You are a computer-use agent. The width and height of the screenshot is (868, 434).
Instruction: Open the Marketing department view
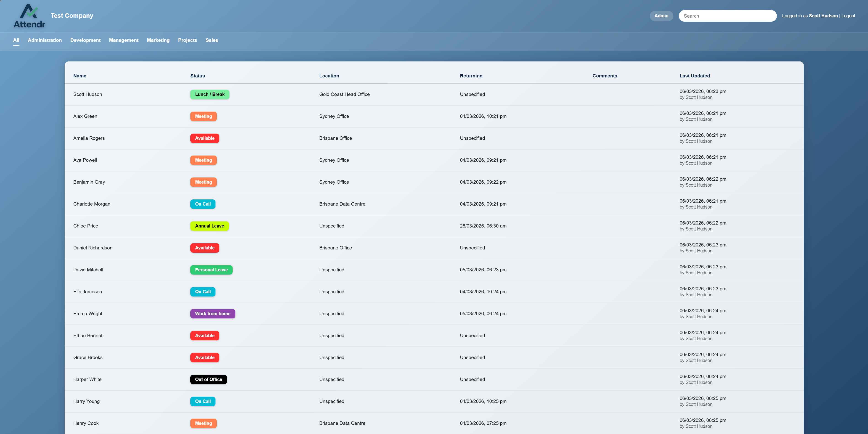pos(158,40)
